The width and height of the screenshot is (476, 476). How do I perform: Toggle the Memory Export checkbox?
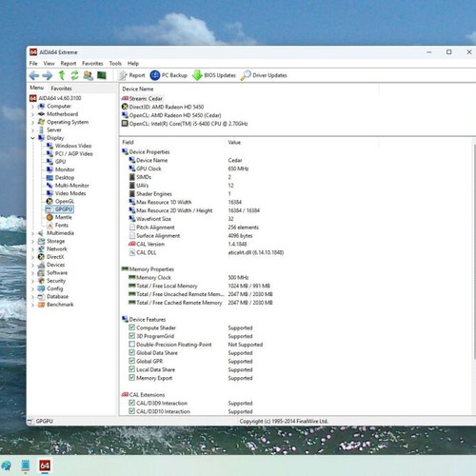132,377
